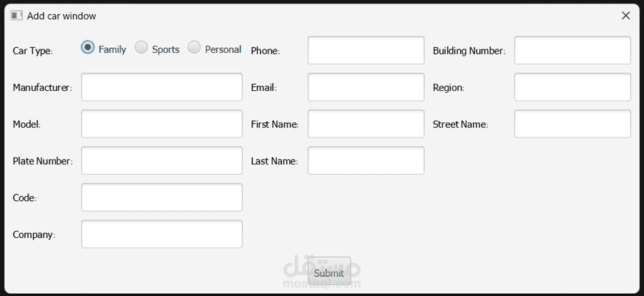Click the Street Name text field
The width and height of the screenshot is (644, 296).
pyautogui.click(x=572, y=124)
